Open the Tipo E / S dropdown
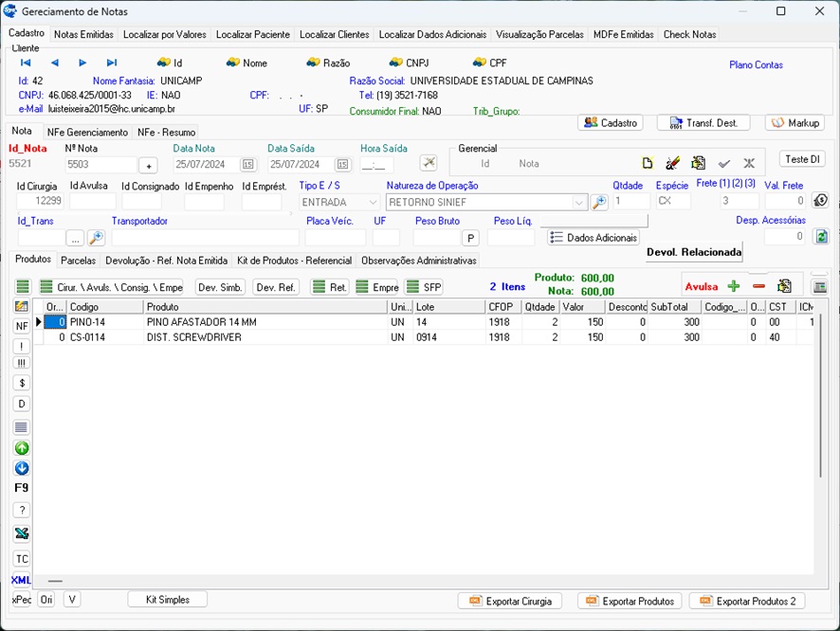The height and width of the screenshot is (631, 840). click(372, 202)
